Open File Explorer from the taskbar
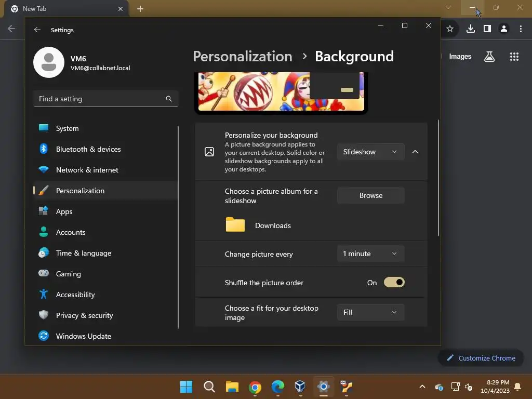 coord(232,387)
